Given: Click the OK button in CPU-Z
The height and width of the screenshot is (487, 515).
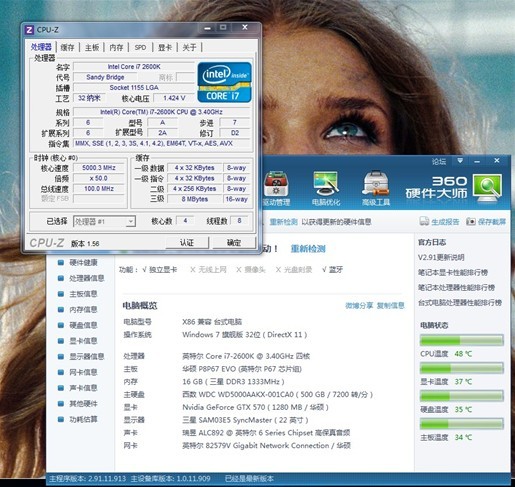Looking at the screenshot, I should [x=234, y=243].
